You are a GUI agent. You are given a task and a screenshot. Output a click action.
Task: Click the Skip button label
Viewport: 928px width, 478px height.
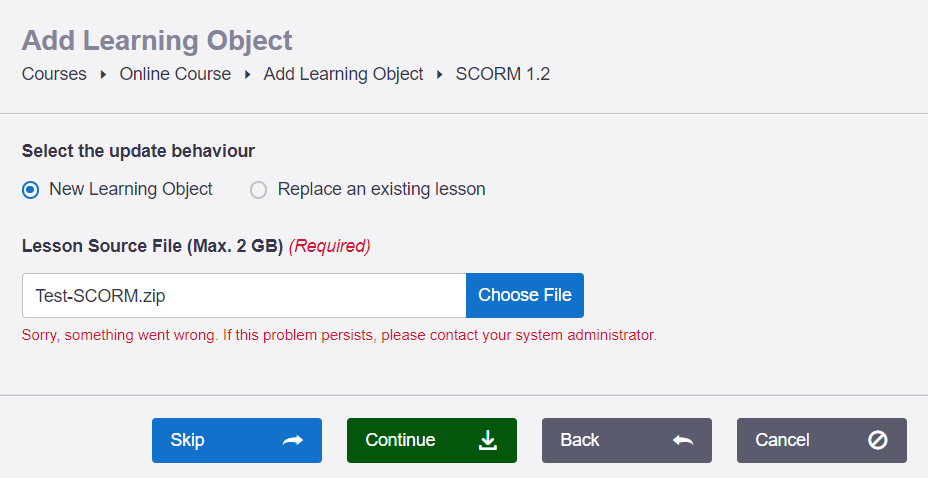[187, 440]
